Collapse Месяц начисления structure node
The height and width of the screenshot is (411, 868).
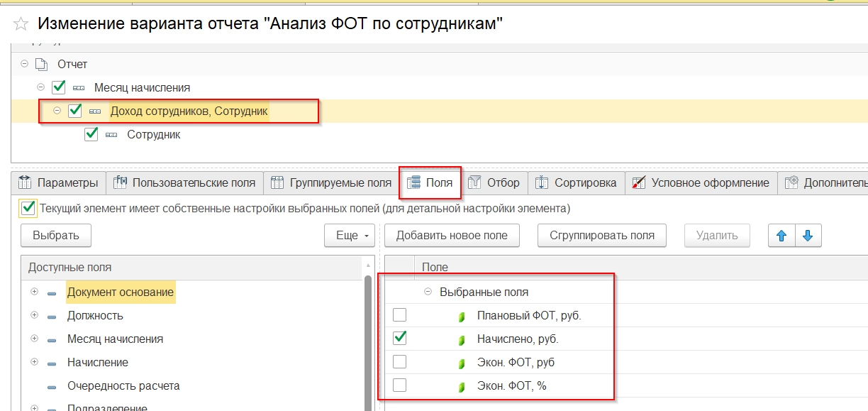pos(41,87)
